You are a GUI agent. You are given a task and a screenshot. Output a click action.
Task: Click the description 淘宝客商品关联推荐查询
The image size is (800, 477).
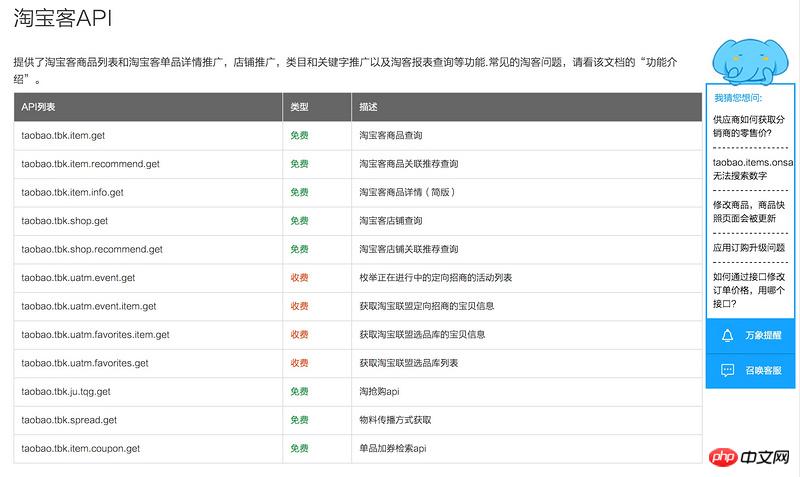click(409, 164)
